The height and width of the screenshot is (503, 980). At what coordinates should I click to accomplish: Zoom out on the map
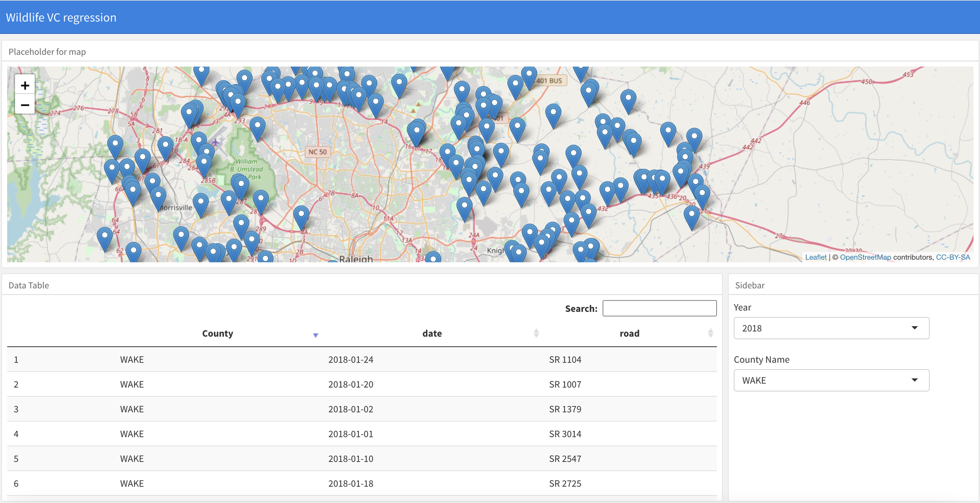[x=25, y=105]
